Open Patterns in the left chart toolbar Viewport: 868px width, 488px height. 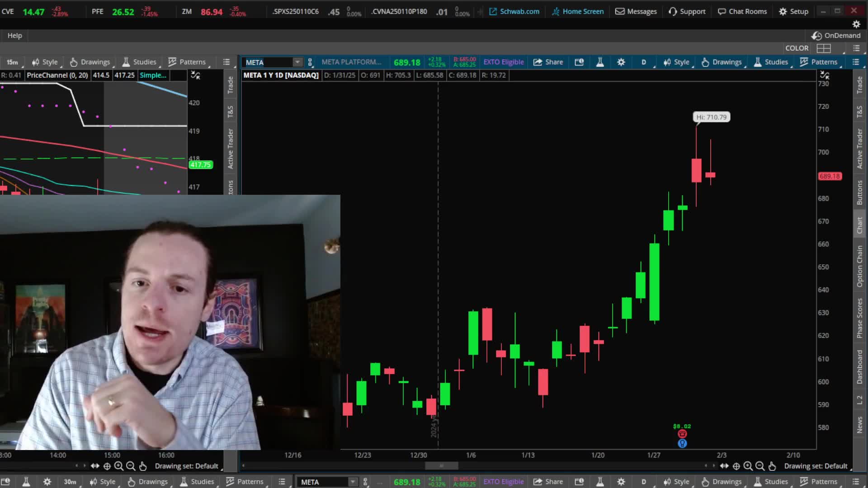click(x=187, y=62)
